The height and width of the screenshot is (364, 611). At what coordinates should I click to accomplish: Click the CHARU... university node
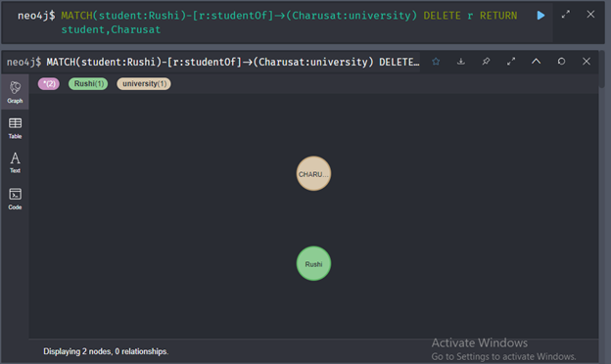click(x=313, y=173)
